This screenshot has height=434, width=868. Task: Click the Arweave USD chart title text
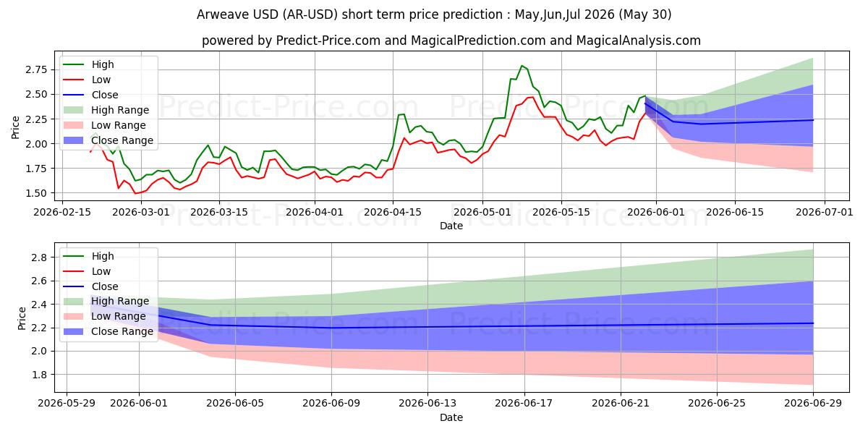(x=433, y=14)
